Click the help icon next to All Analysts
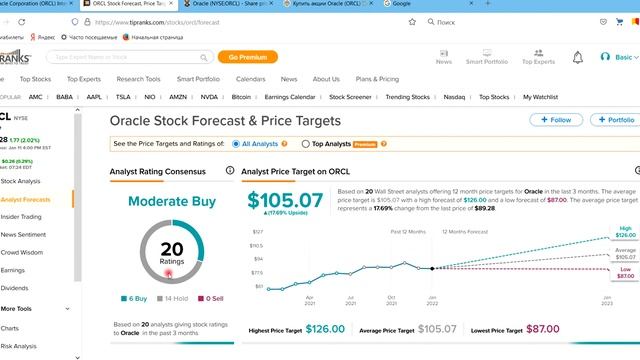 coord(284,144)
